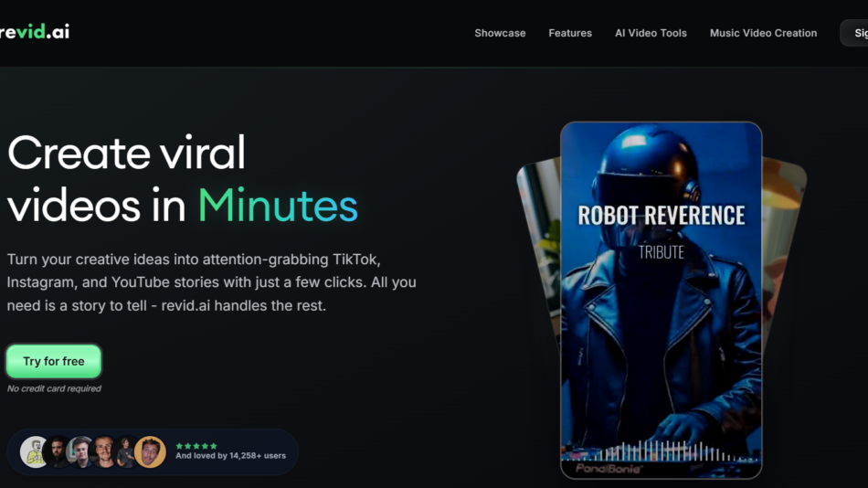Click the partially visible Sign button
This screenshot has width=868, height=488.
click(855, 33)
